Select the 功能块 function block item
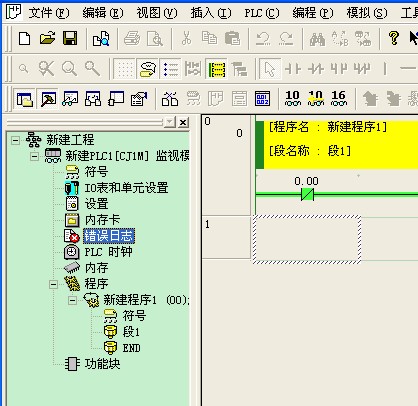The image size is (418, 406). click(x=102, y=364)
